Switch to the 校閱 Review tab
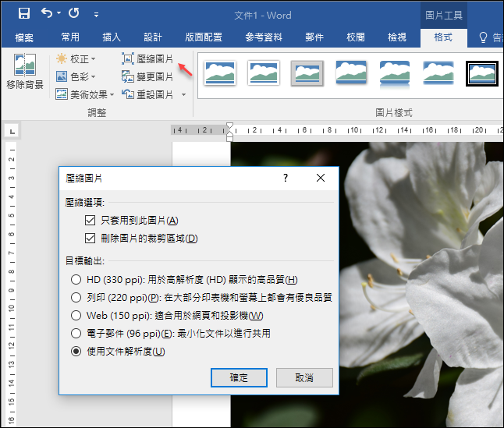Screen dimensions: 504x428 356,37
